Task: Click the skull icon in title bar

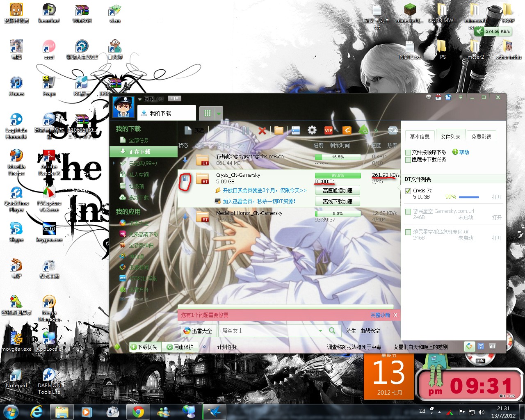Action: click(x=429, y=97)
